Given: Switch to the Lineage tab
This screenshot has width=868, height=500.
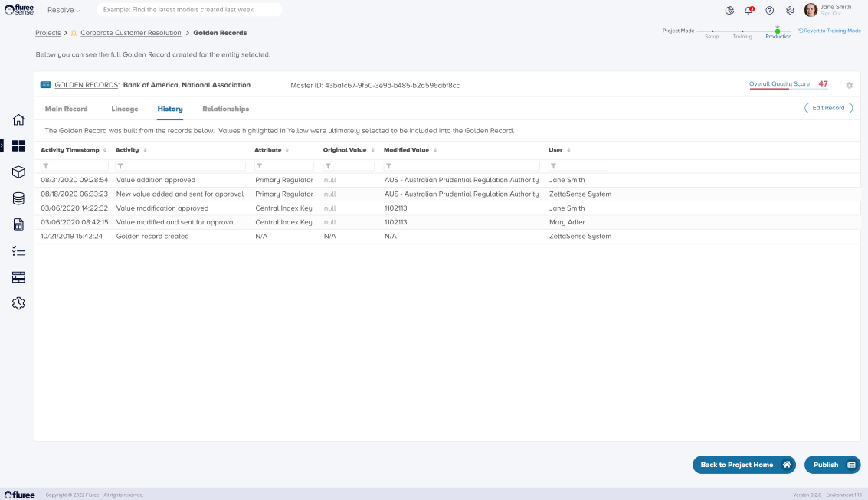Looking at the screenshot, I should coord(124,109).
